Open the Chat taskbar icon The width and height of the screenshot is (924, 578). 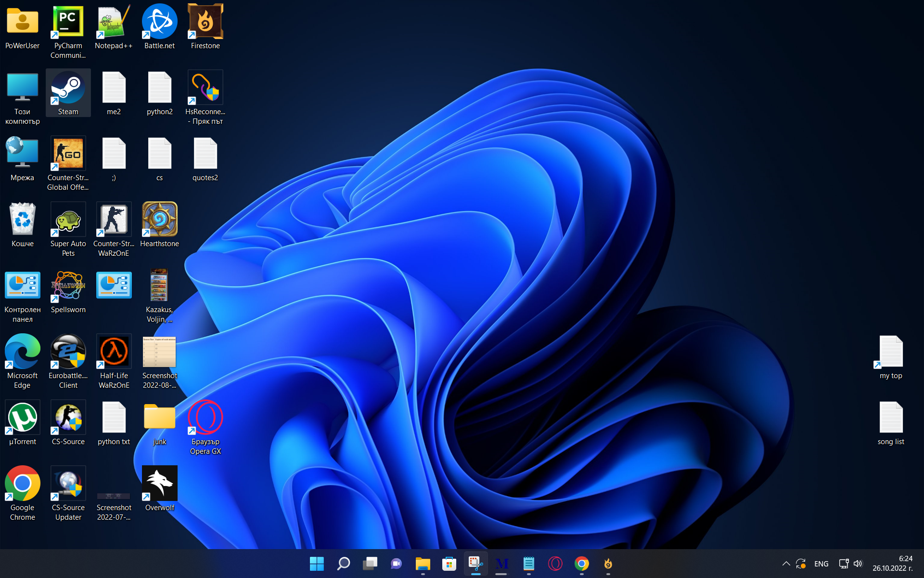(x=396, y=564)
